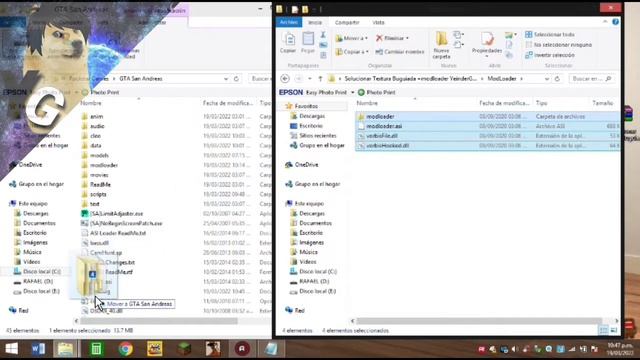Open Sitios recientes in right navigation pane
Viewport: 640px width, 360px height.
318,136
